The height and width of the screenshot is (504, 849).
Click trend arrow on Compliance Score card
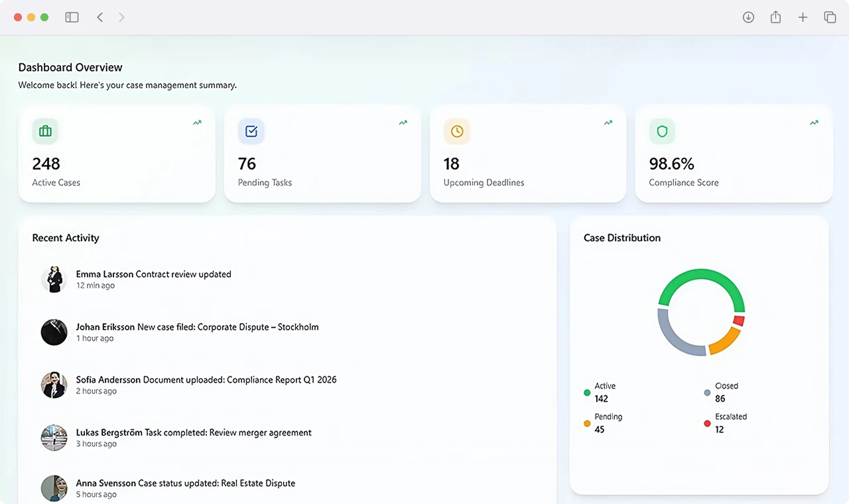[814, 123]
